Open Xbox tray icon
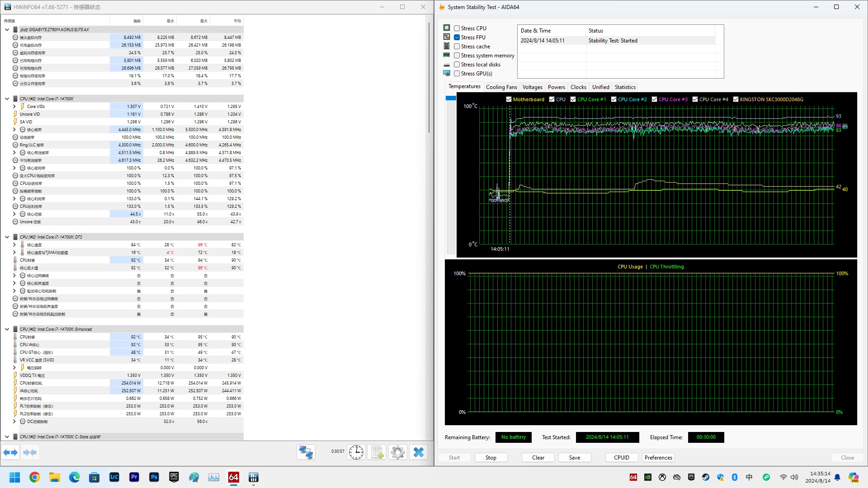This screenshot has width=868, height=488. coord(662,477)
